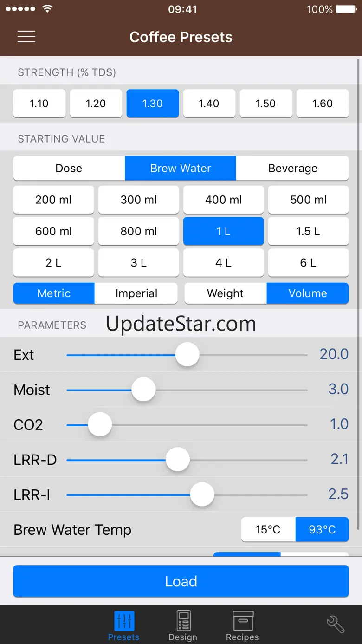Choose 200 ml starting volume
The image size is (362, 644).
pyautogui.click(x=53, y=200)
